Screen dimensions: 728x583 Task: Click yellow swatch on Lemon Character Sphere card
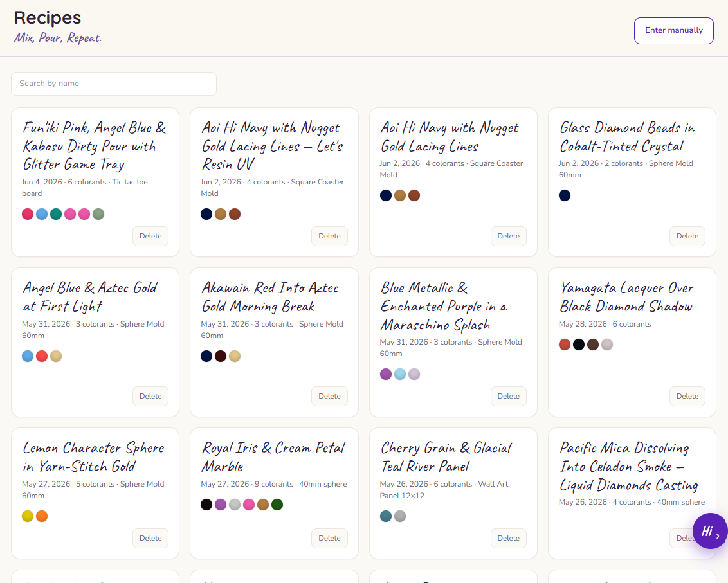click(x=28, y=516)
